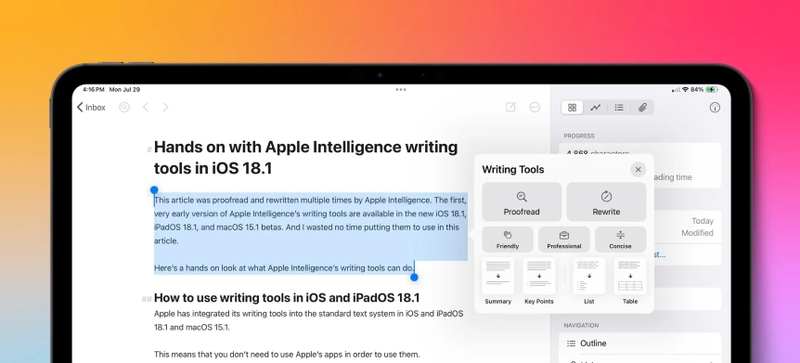The width and height of the screenshot is (800, 363).
Task: Generate a Summary of the selection
Action: tap(498, 281)
